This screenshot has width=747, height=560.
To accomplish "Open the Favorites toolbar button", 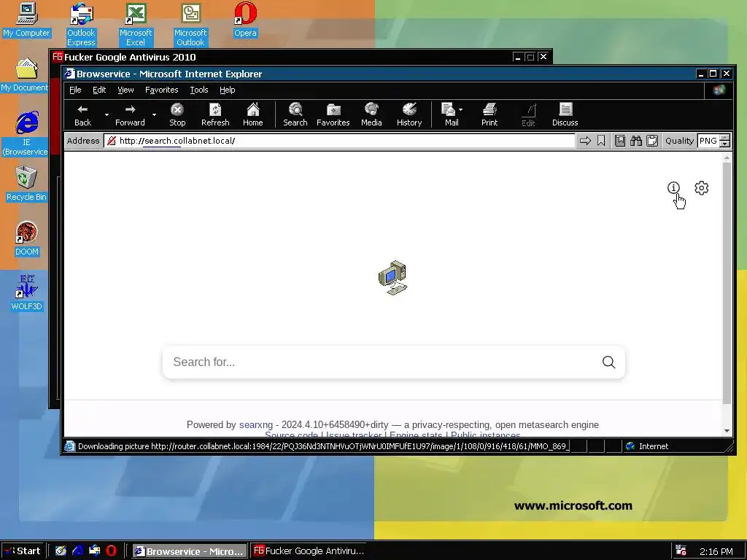I will pos(333,114).
